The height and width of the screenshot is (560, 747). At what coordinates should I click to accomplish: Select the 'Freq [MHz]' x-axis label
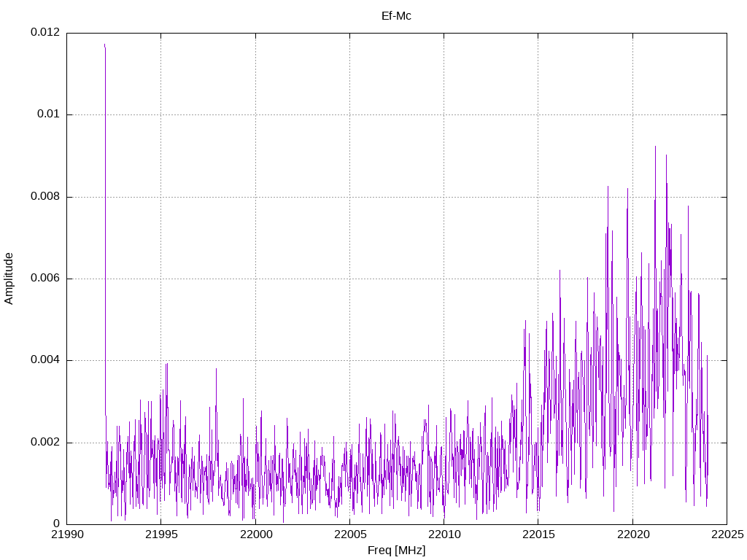click(x=396, y=551)
